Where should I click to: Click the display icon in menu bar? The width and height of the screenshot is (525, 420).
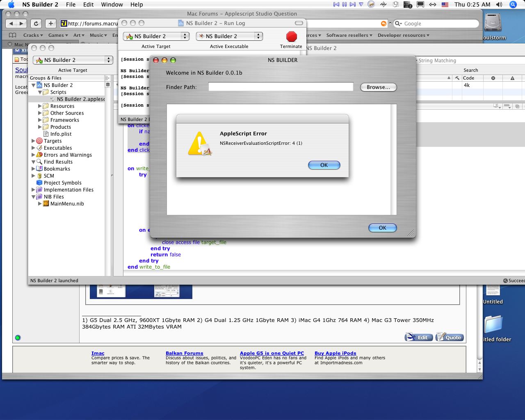[420, 5]
